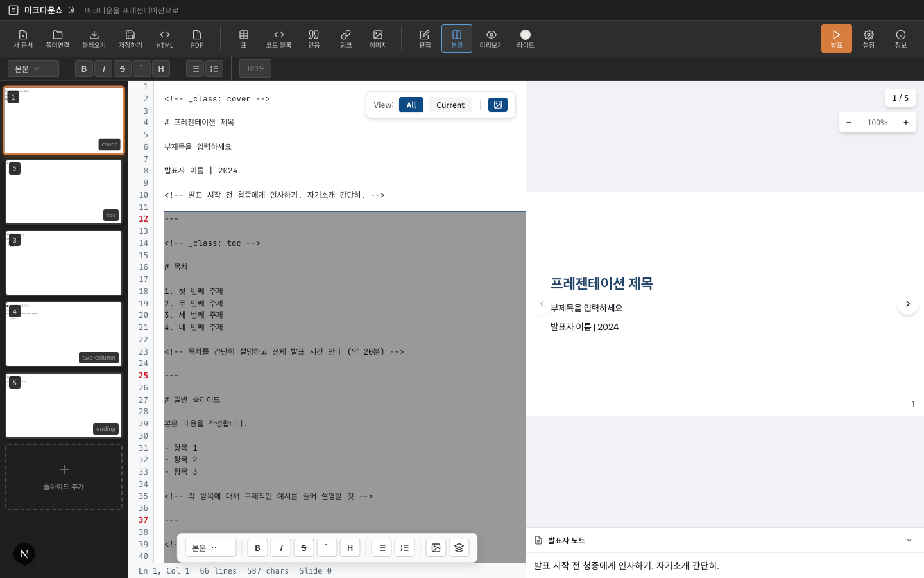Insert a table using the 표 icon
Screen dimensions: 924x578
click(244, 39)
